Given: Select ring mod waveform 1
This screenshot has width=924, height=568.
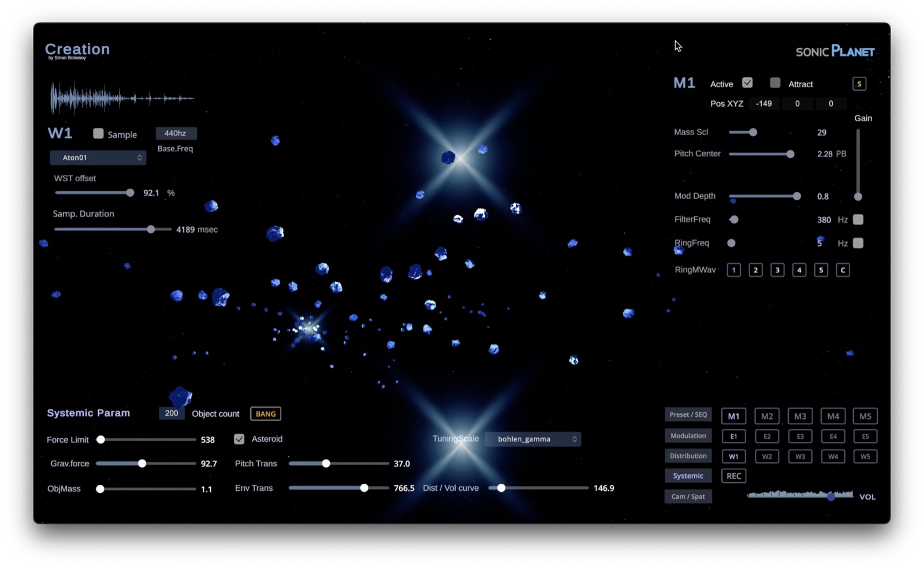Looking at the screenshot, I should click(x=733, y=270).
